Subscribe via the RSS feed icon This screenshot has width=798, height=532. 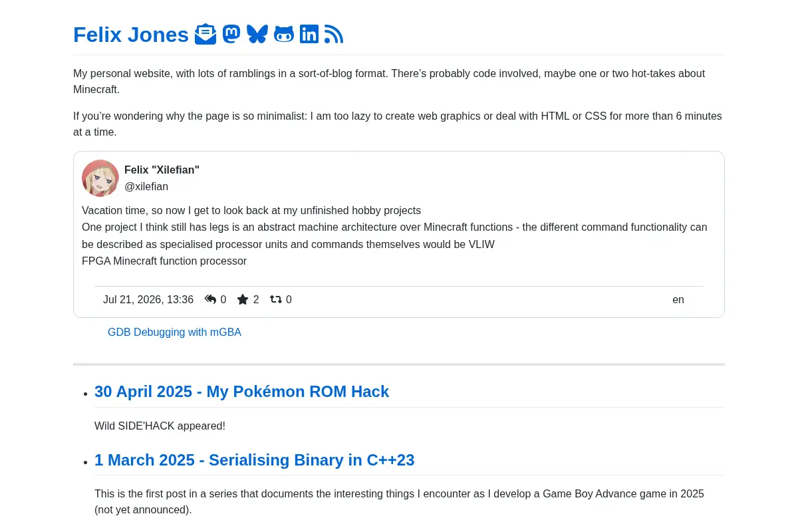tap(334, 35)
